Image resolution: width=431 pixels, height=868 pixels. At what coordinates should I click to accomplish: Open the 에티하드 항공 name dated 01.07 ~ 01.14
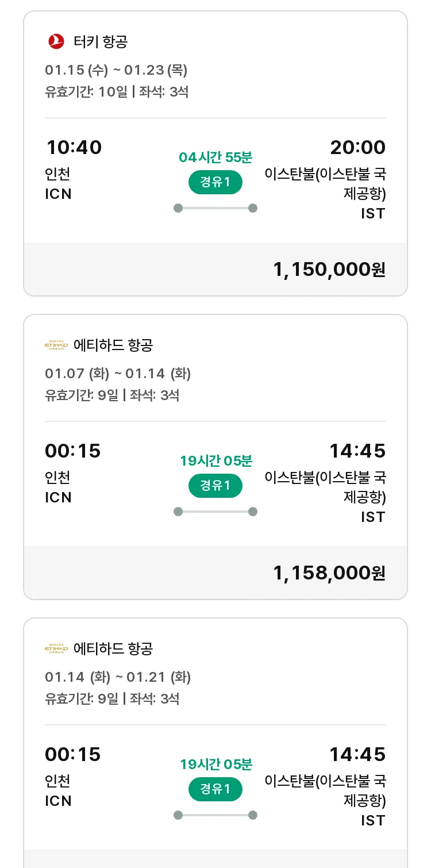113,345
